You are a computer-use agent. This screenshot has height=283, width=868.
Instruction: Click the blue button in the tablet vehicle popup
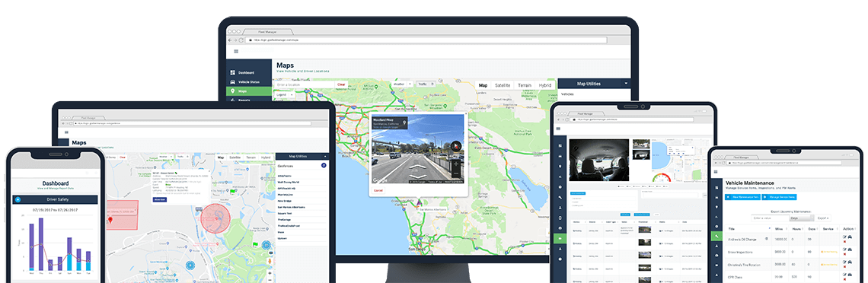click(159, 199)
